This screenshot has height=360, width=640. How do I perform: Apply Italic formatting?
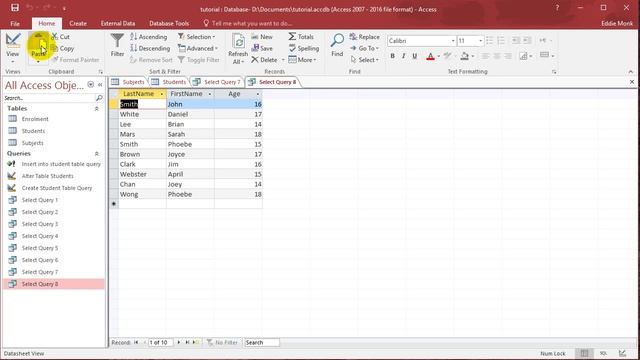403,56
